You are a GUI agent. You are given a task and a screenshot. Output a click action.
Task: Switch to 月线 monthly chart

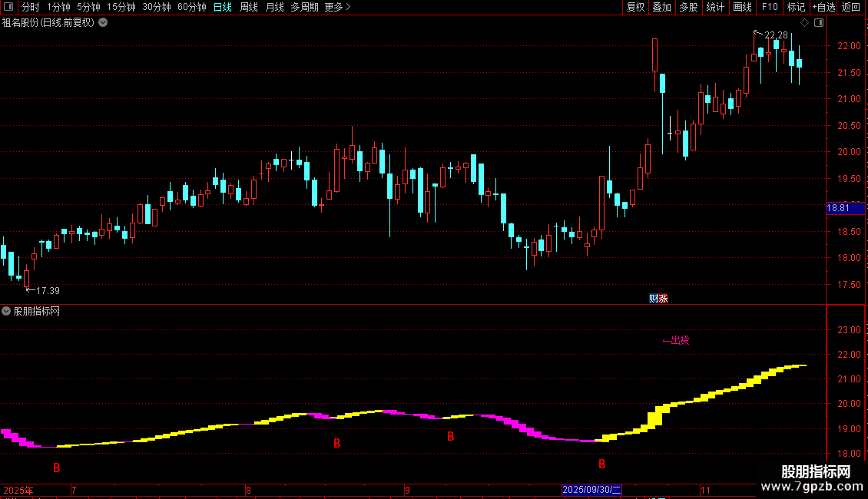pos(274,7)
